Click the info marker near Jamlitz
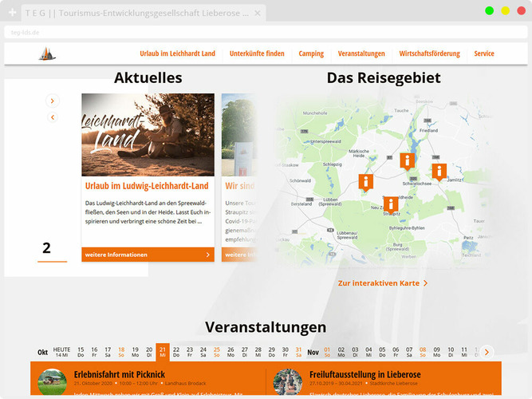 pos(439,170)
